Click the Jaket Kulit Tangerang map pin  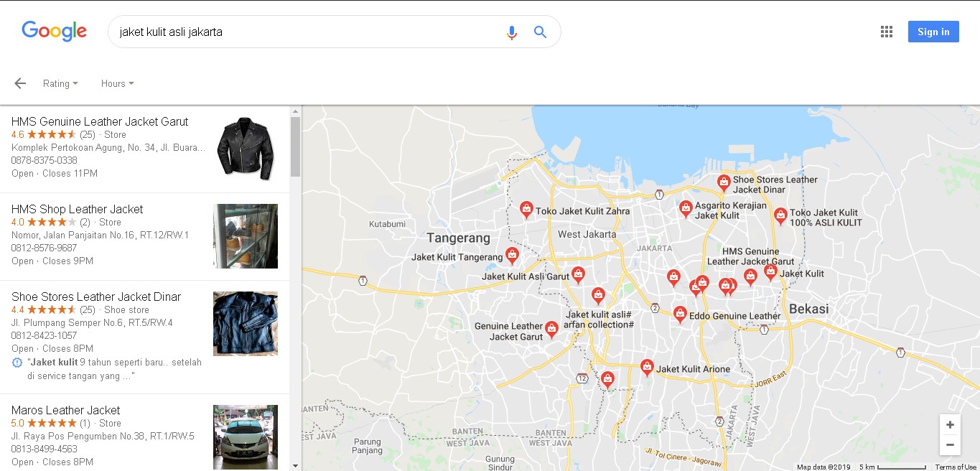click(512, 255)
